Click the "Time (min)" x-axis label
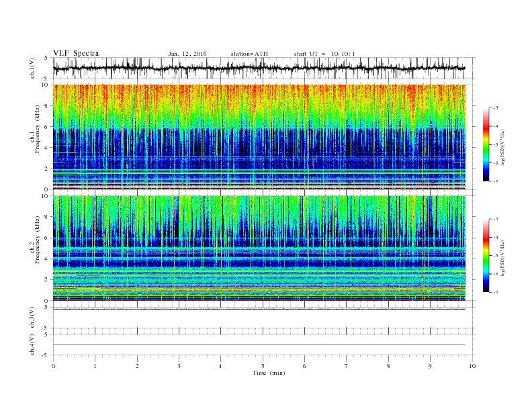Viewport: 532px width, 411px height. coord(269,373)
